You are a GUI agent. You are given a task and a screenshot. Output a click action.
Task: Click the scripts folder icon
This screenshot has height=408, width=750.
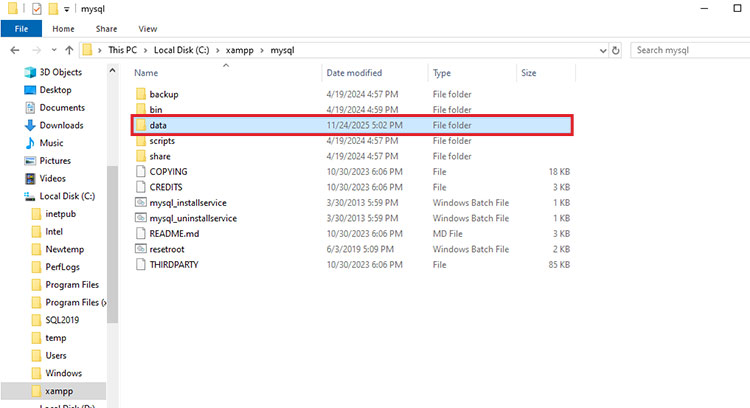[x=141, y=141]
